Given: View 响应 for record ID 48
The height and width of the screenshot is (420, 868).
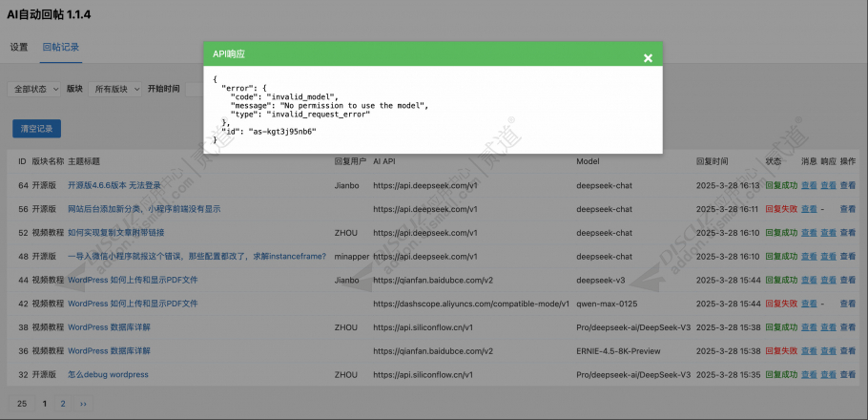Looking at the screenshot, I should pos(828,256).
